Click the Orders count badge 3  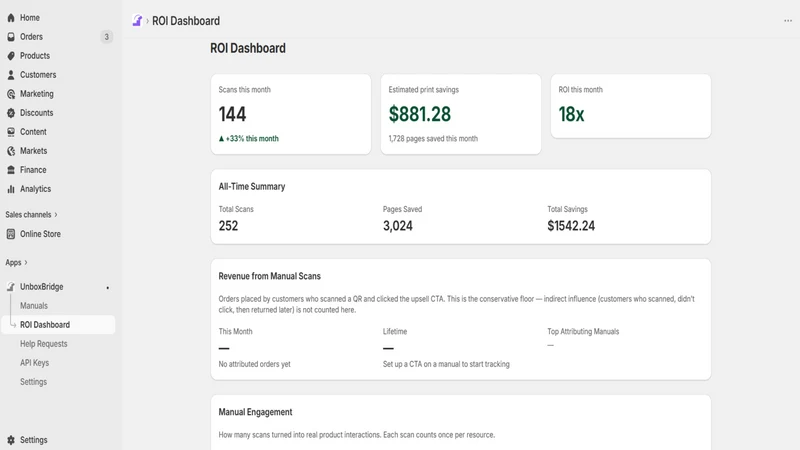tap(106, 37)
